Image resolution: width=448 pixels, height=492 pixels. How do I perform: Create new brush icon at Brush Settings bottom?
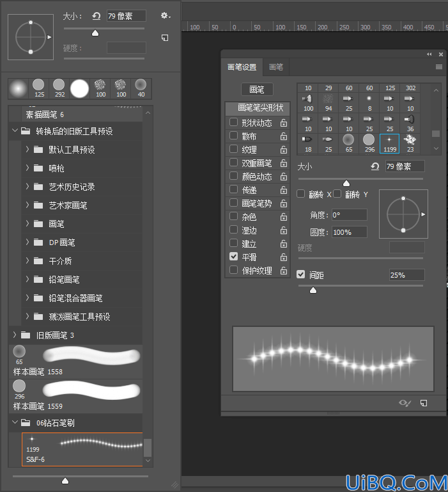coord(424,403)
